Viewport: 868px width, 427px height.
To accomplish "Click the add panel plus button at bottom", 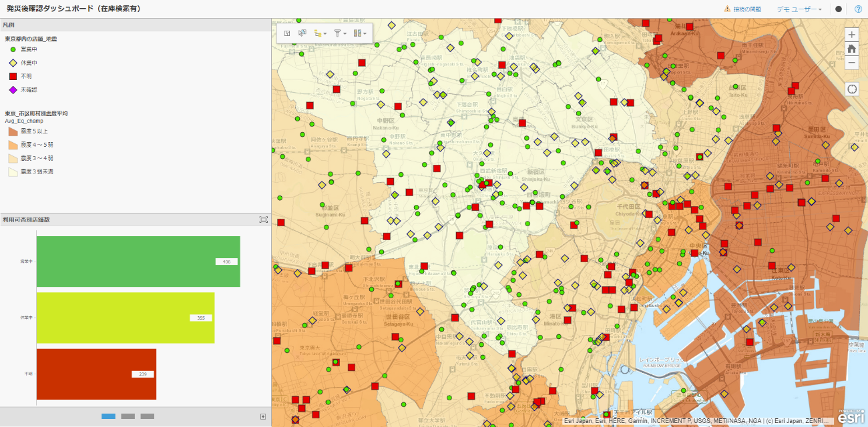I will coord(263,416).
